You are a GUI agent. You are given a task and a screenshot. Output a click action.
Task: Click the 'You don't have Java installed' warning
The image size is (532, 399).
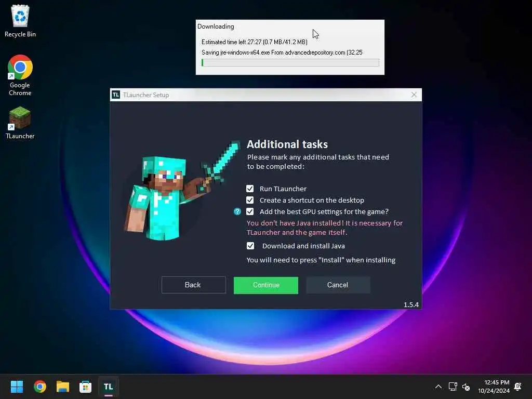[x=325, y=228]
